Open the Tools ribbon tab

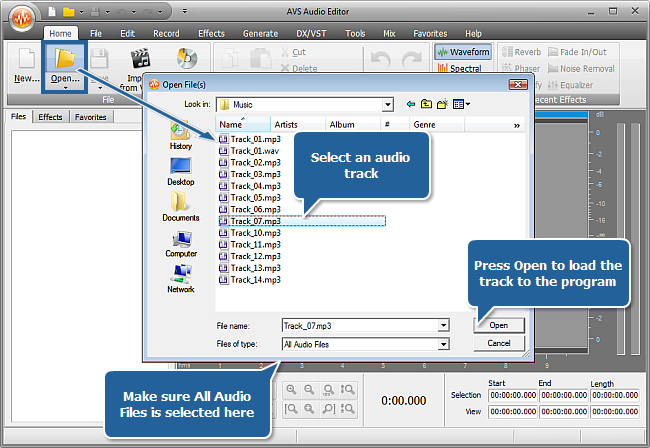[x=355, y=34]
